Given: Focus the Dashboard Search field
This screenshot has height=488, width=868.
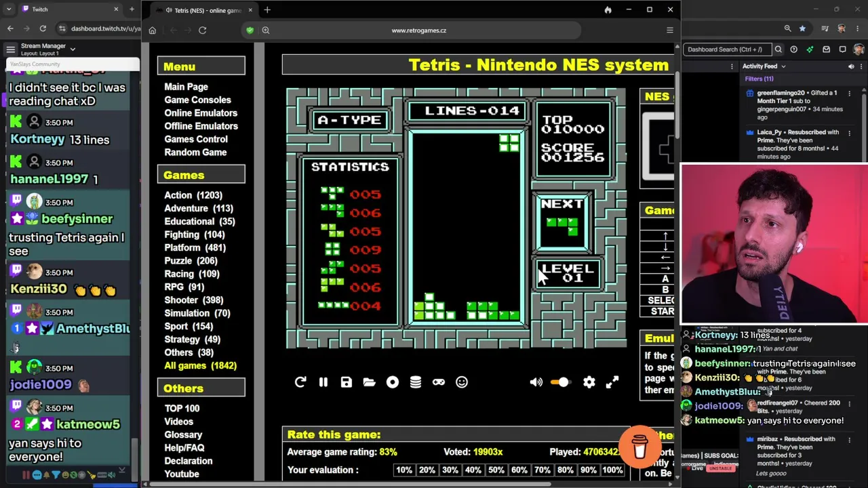Looking at the screenshot, I should 727,49.
